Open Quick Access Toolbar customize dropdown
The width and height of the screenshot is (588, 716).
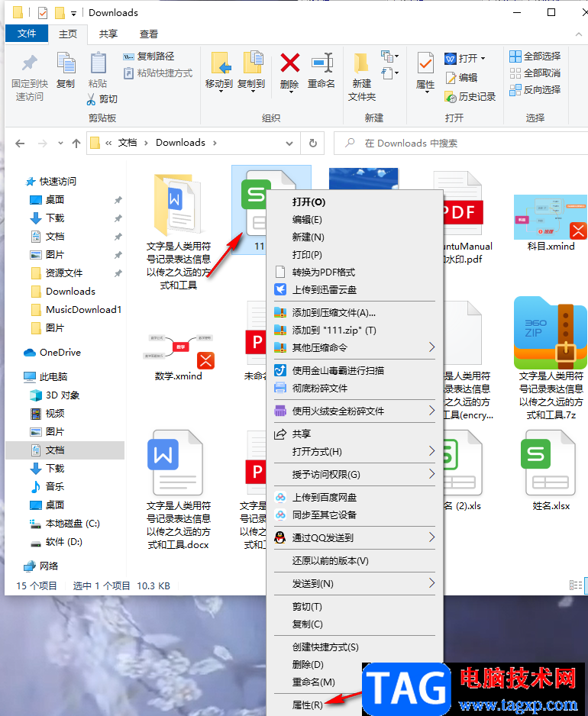(73, 13)
